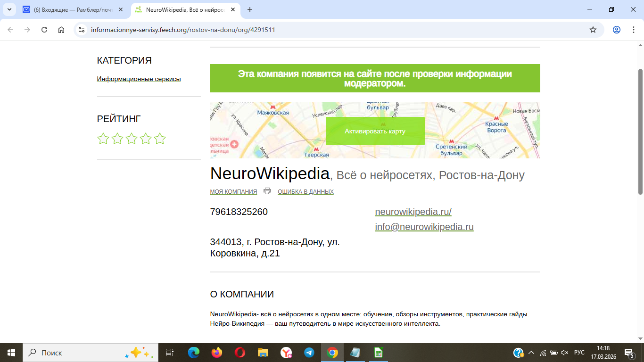
Task: Open Telegram from the taskbar
Action: (309, 353)
